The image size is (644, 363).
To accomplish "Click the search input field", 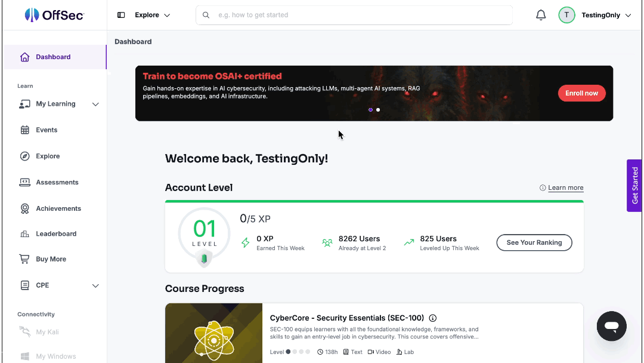I will (x=354, y=15).
